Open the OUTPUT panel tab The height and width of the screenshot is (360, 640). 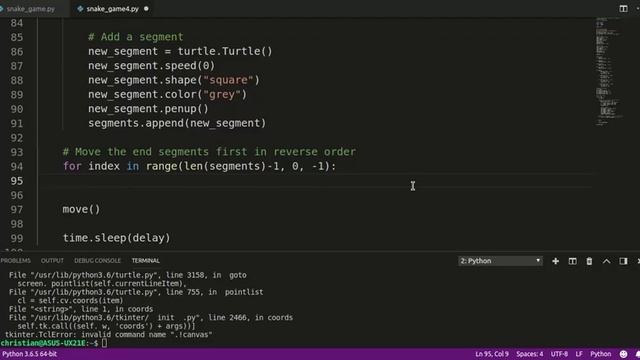[52, 260]
